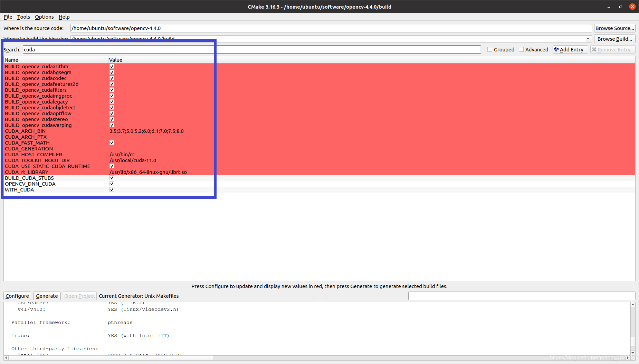Image resolution: width=639 pixels, height=364 pixels.
Task: Expand the build binaries path dropdown
Action: tap(588, 39)
